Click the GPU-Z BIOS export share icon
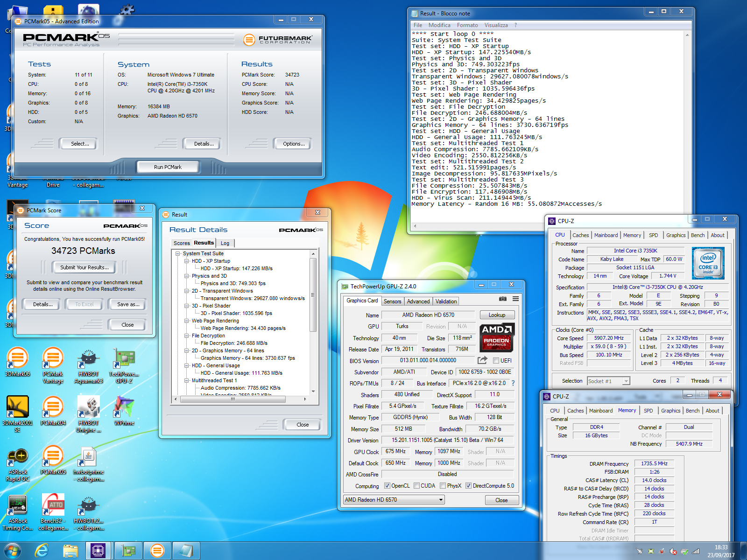 pyautogui.click(x=482, y=360)
